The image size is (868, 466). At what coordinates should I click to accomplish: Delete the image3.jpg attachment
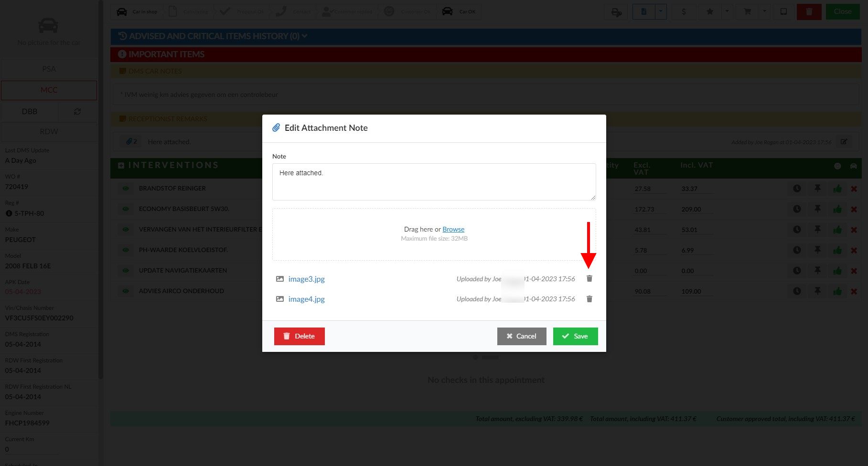coord(589,279)
